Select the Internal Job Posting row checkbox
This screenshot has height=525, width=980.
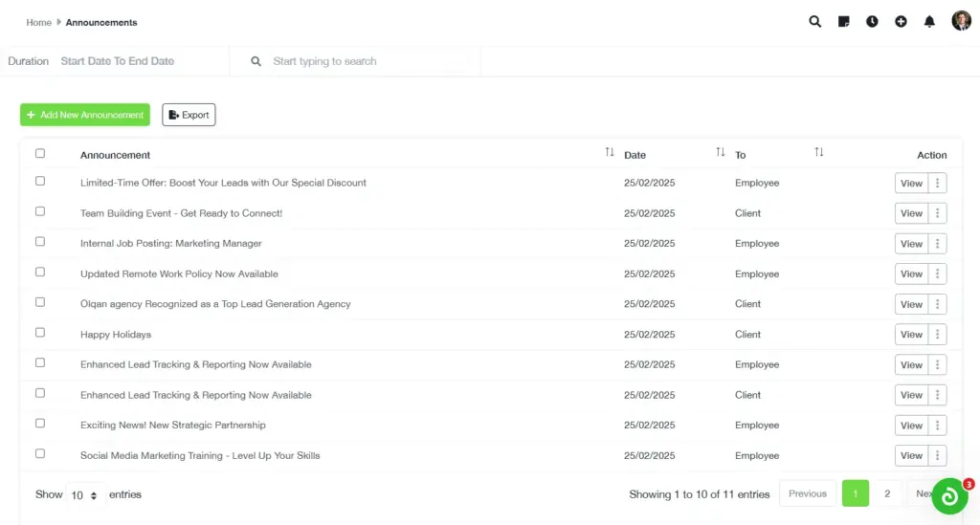pos(40,242)
